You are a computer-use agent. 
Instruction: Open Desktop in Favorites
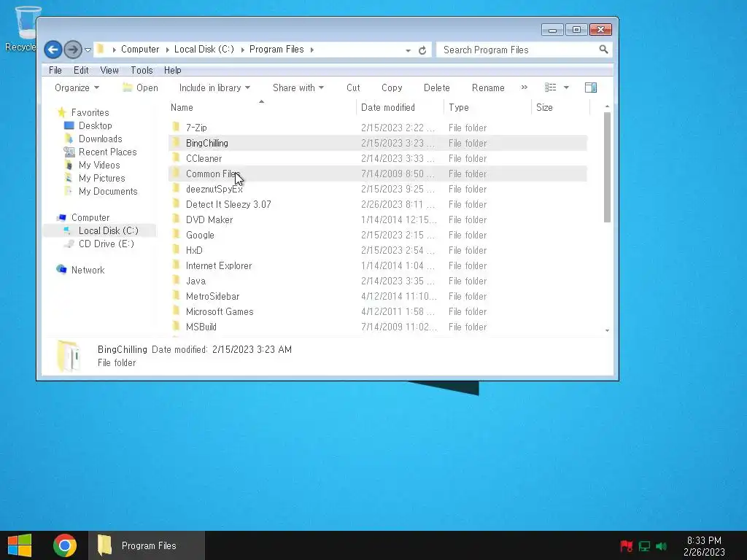point(95,125)
